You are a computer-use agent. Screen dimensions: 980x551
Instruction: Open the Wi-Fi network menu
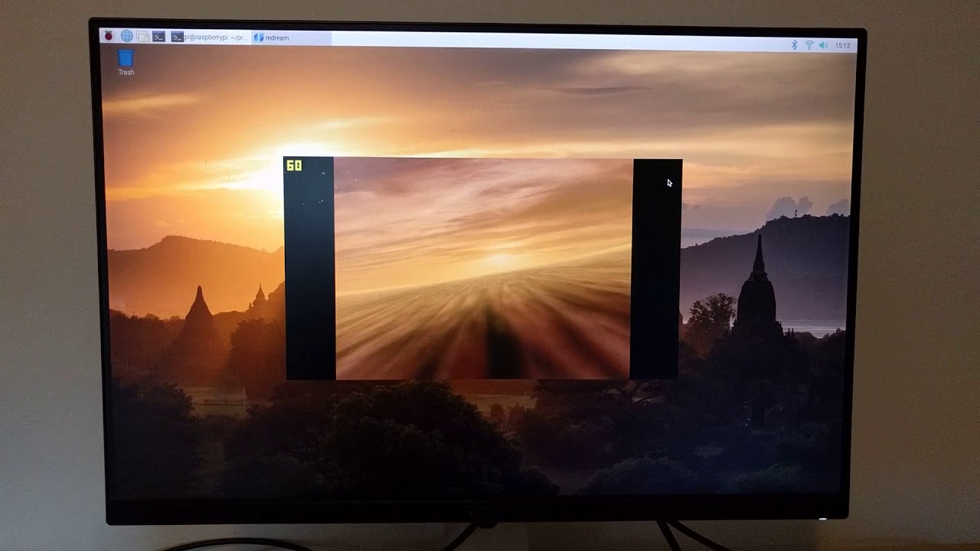[808, 45]
